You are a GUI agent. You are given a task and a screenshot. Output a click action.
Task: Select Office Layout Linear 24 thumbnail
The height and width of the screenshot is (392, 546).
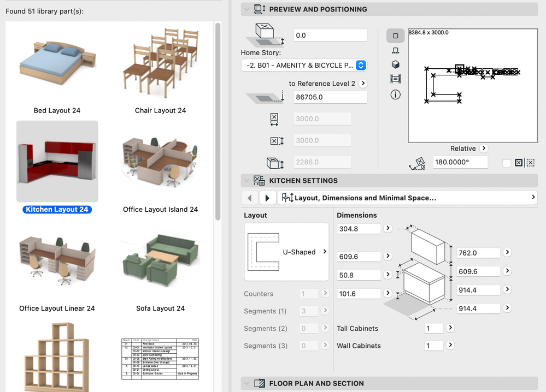click(x=57, y=260)
